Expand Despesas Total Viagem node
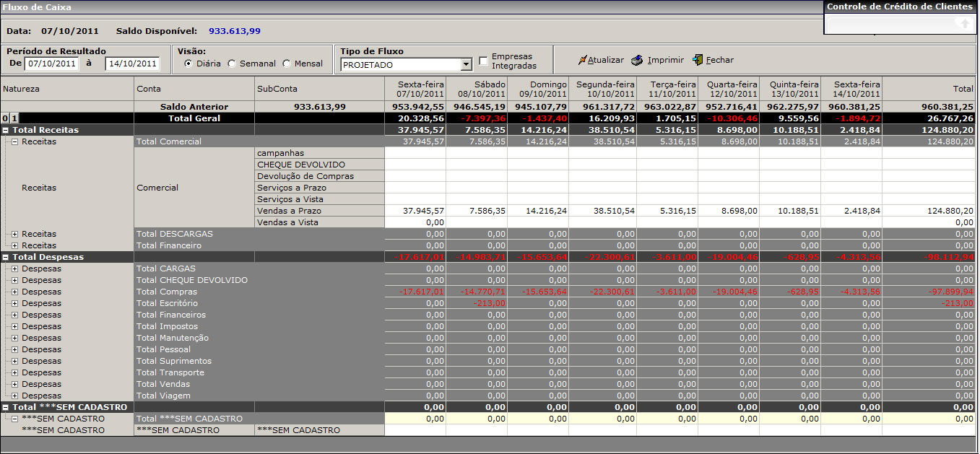980x454 pixels. pyautogui.click(x=15, y=396)
